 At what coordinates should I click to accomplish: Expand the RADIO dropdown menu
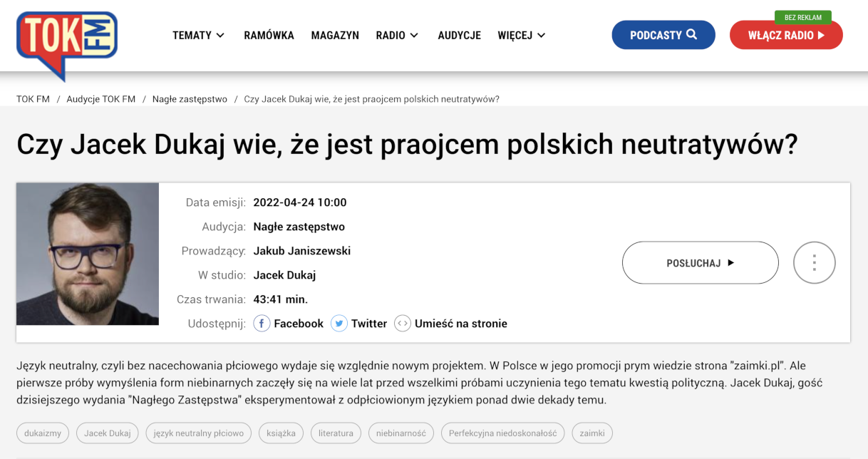click(398, 35)
